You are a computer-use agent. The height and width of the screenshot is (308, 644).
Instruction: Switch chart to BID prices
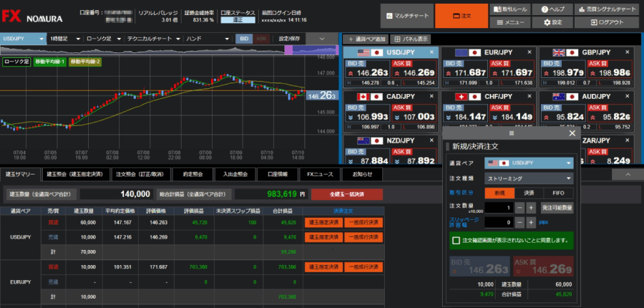tap(244, 39)
